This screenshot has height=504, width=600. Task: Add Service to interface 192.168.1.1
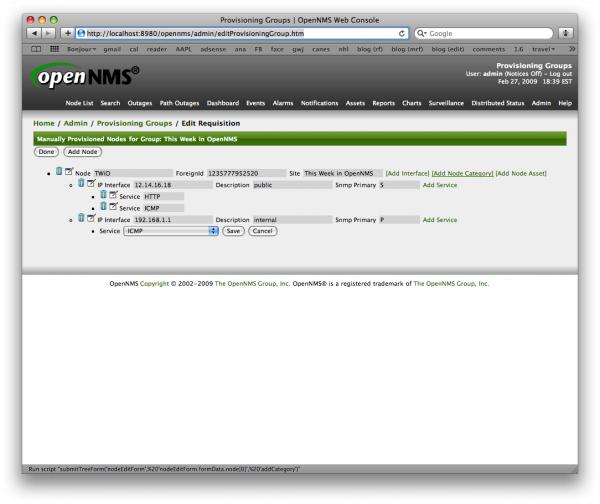pos(440,220)
